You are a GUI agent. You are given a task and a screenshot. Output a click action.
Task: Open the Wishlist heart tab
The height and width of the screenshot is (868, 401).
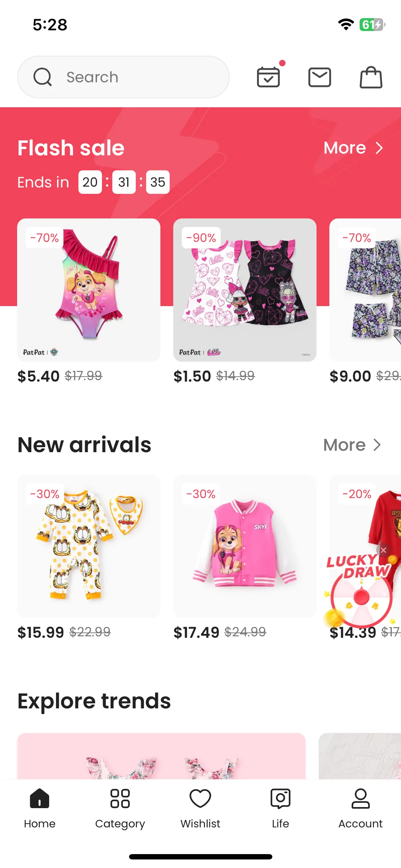[x=200, y=808]
